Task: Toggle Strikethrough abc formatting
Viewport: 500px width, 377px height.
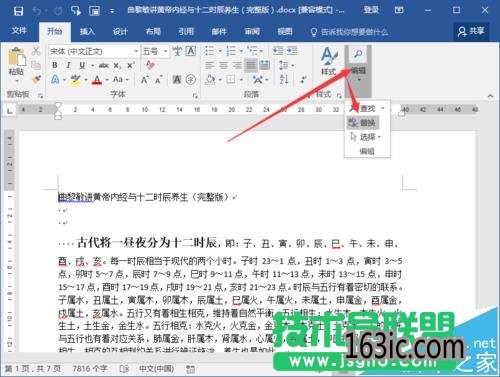Action: pos(104,65)
